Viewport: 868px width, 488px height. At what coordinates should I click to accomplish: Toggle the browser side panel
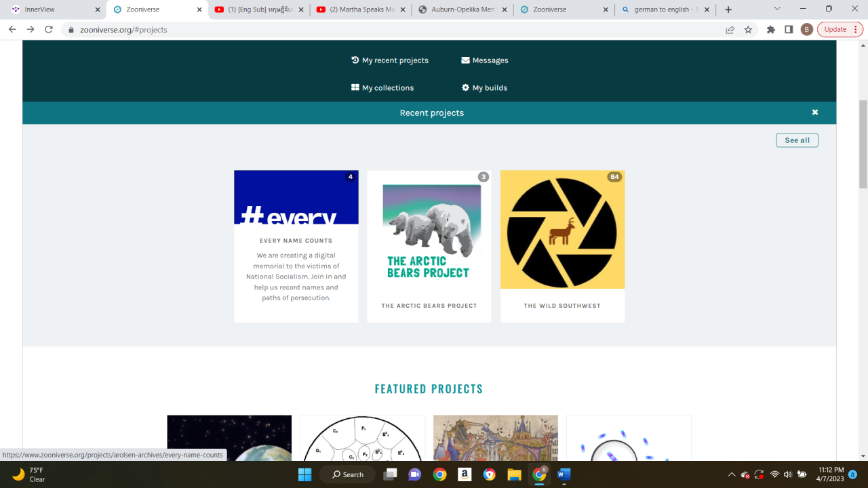click(x=789, y=29)
